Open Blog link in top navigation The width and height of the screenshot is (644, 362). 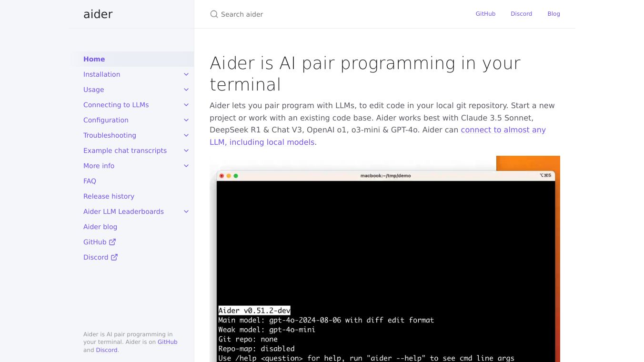tap(553, 14)
